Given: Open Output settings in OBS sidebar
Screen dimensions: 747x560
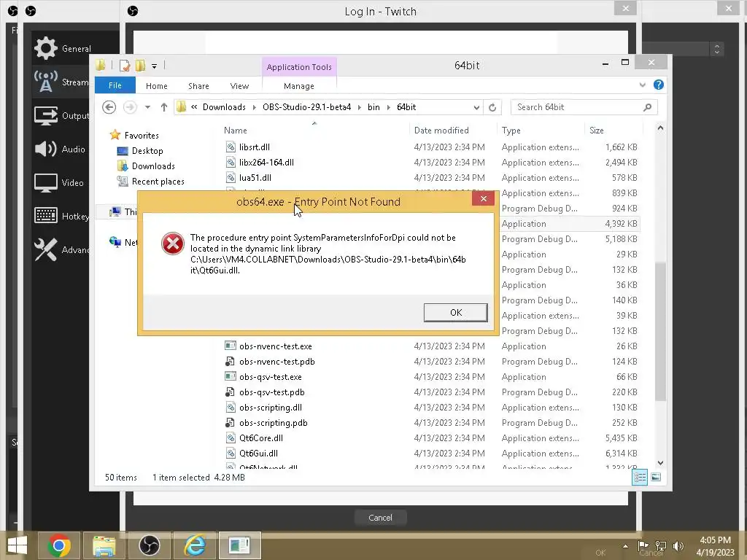Looking at the screenshot, I should pos(61,115).
